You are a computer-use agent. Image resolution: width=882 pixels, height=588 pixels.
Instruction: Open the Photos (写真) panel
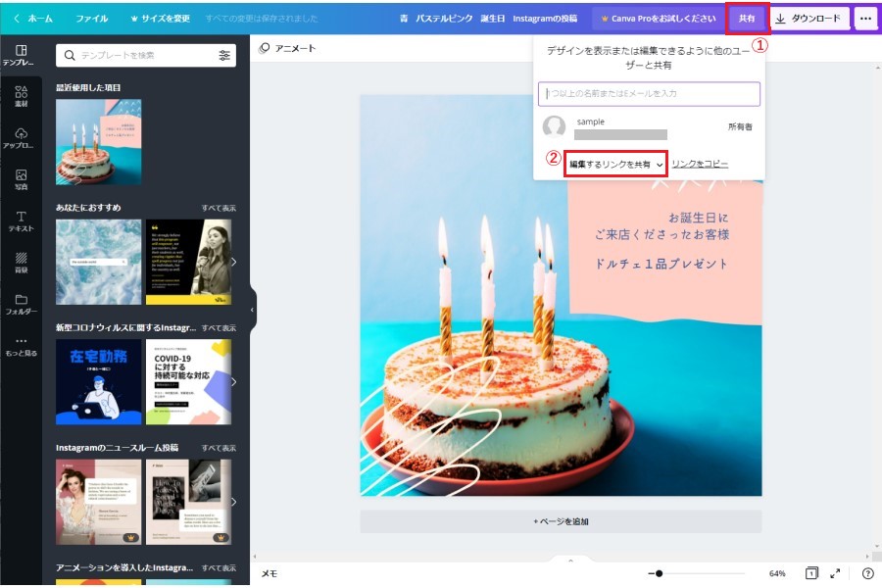(21, 179)
